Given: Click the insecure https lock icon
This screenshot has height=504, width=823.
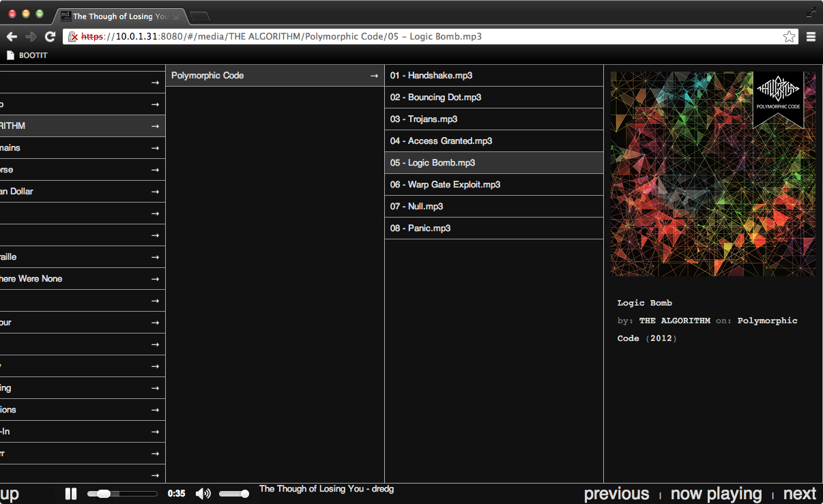Looking at the screenshot, I should pyautogui.click(x=72, y=37).
